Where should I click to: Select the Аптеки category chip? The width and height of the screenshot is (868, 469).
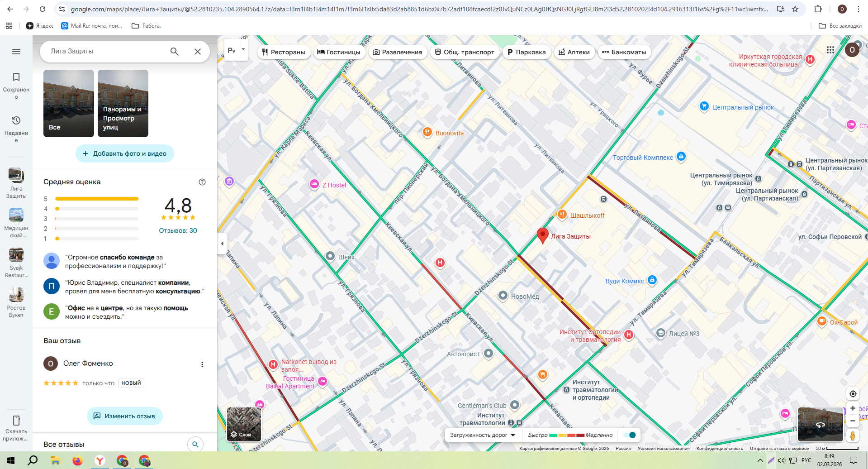pos(574,52)
